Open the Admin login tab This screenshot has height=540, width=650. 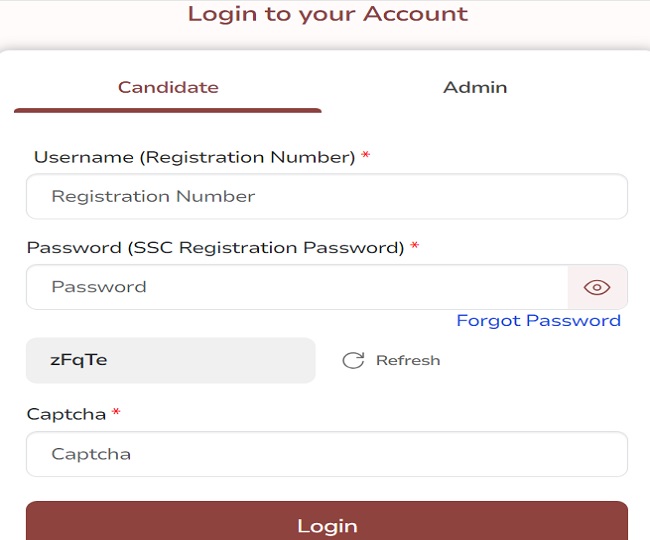coord(475,87)
